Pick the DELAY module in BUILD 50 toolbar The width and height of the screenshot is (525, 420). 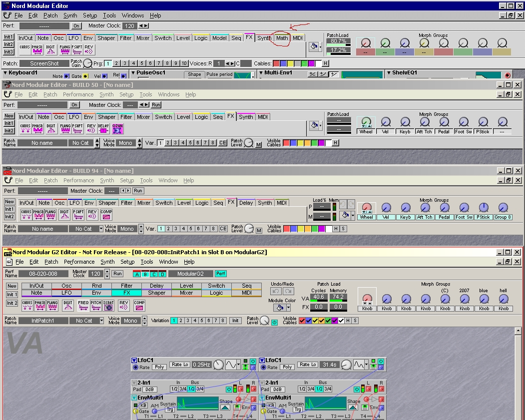[104, 129]
